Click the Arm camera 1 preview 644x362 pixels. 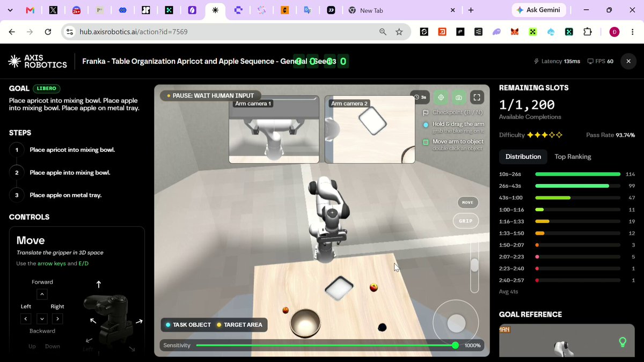click(x=274, y=129)
